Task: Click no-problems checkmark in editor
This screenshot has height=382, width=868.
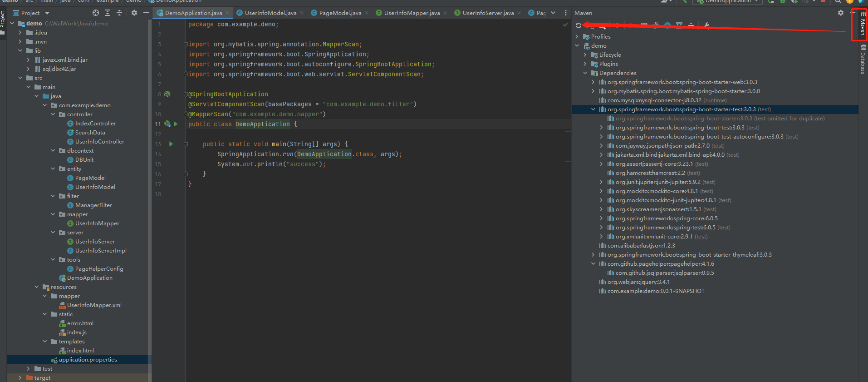Action: (565, 25)
